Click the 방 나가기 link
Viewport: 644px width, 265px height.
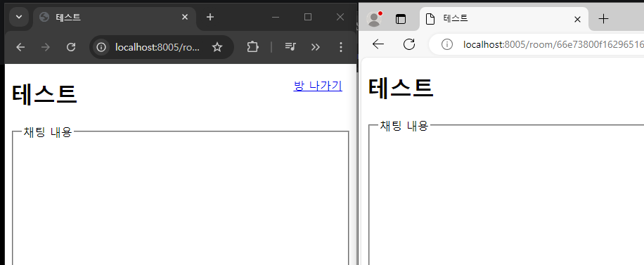(x=318, y=86)
